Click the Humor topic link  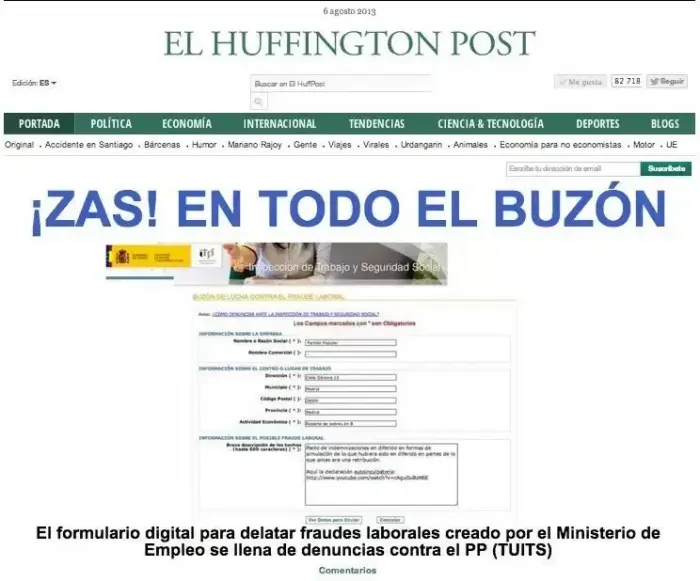click(x=204, y=145)
